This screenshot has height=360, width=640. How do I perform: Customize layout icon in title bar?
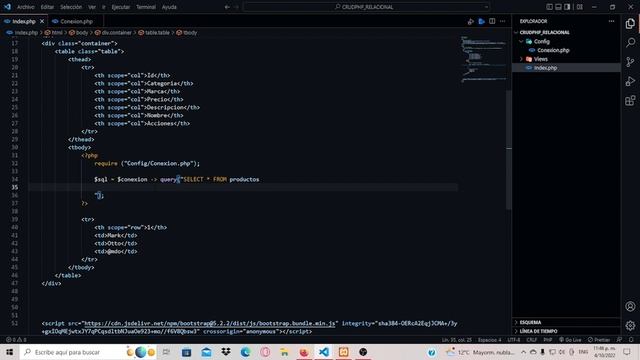click(580, 7)
